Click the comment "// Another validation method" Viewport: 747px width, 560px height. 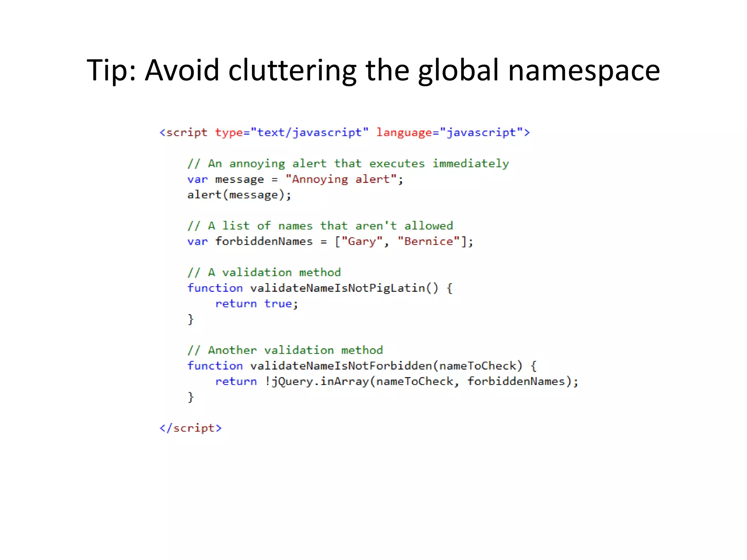coord(285,350)
